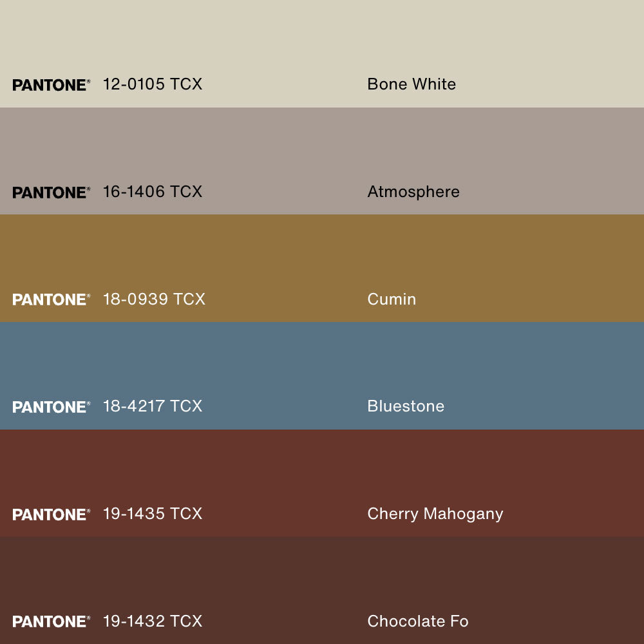Select the truncated Chocolate Fo label
This screenshot has height=644, width=644.
coord(418,621)
